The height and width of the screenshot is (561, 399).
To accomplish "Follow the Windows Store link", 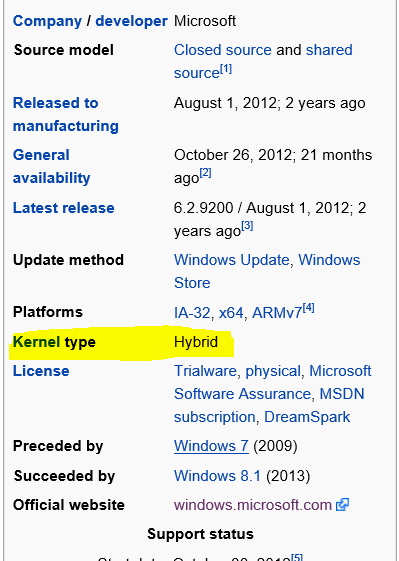I will 267,272.
